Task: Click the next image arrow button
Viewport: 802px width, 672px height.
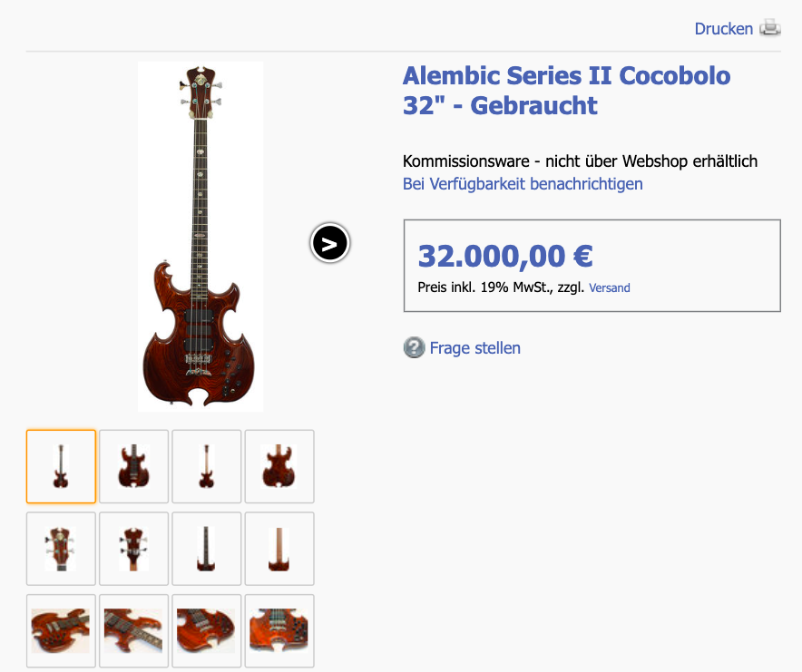Action: click(x=330, y=243)
